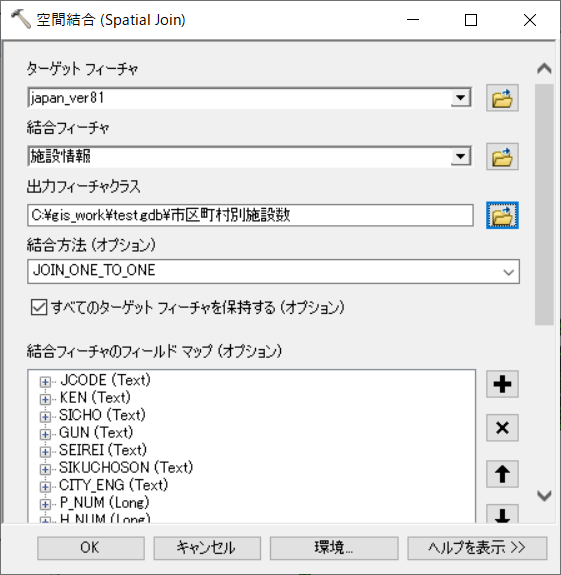Expand the JCODE (Text) field node
The width and height of the screenshot is (561, 575).
[45, 382]
